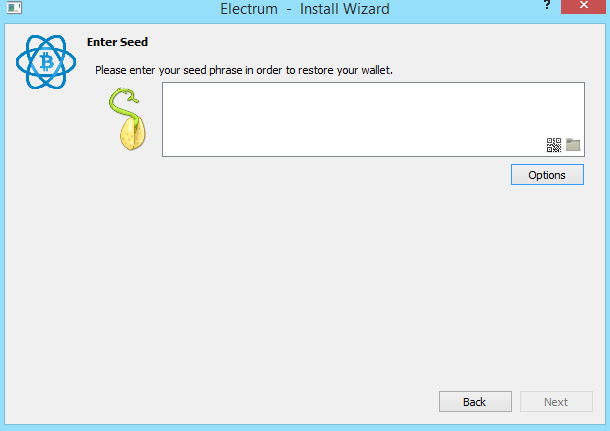Screen dimensions: 610x431
Task: Click the green sprout stem above the seed
Action: click(124, 104)
